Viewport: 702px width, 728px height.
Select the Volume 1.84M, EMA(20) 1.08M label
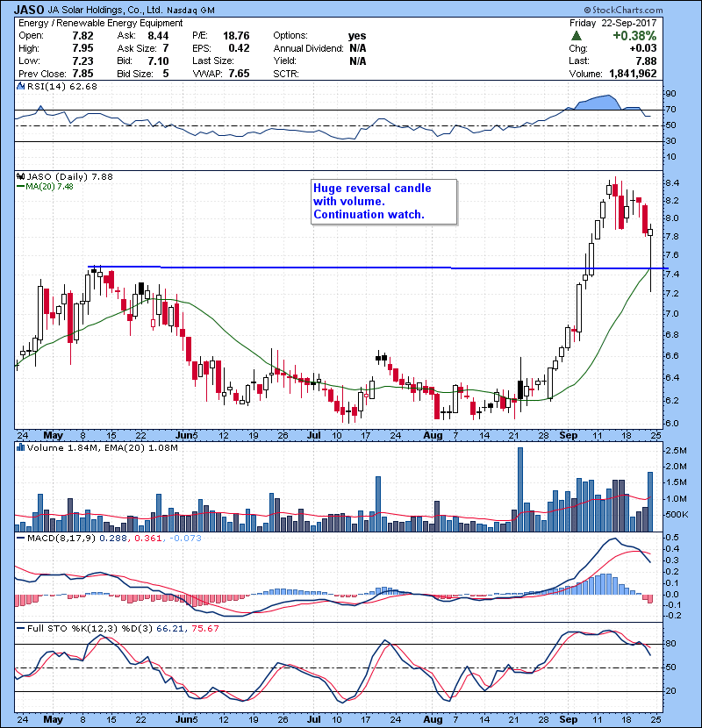102,448
